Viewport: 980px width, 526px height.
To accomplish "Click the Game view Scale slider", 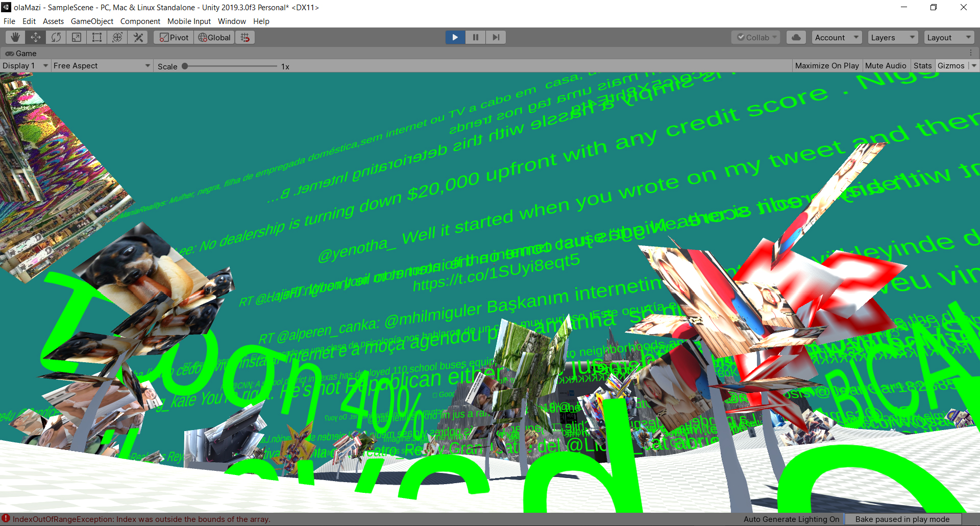I will tap(230, 66).
